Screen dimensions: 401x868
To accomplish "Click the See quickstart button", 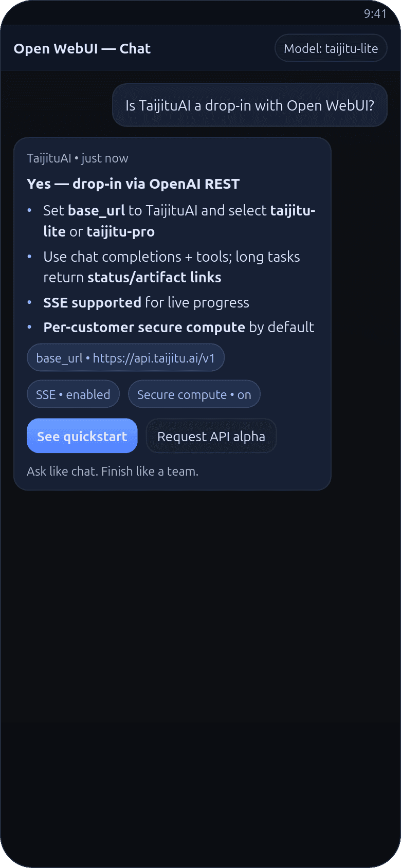I will pos(82,436).
